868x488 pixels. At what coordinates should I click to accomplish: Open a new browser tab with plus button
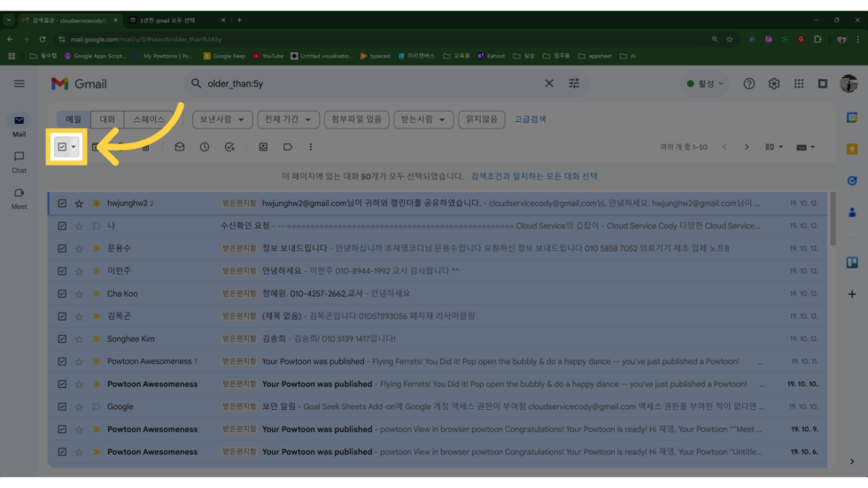click(239, 19)
